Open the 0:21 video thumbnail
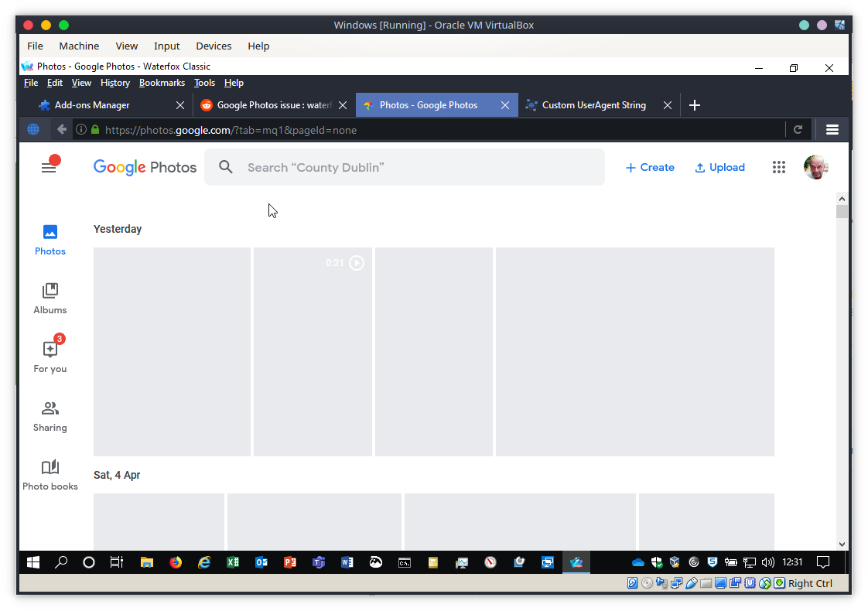This screenshot has width=868, height=611. pyautogui.click(x=313, y=352)
